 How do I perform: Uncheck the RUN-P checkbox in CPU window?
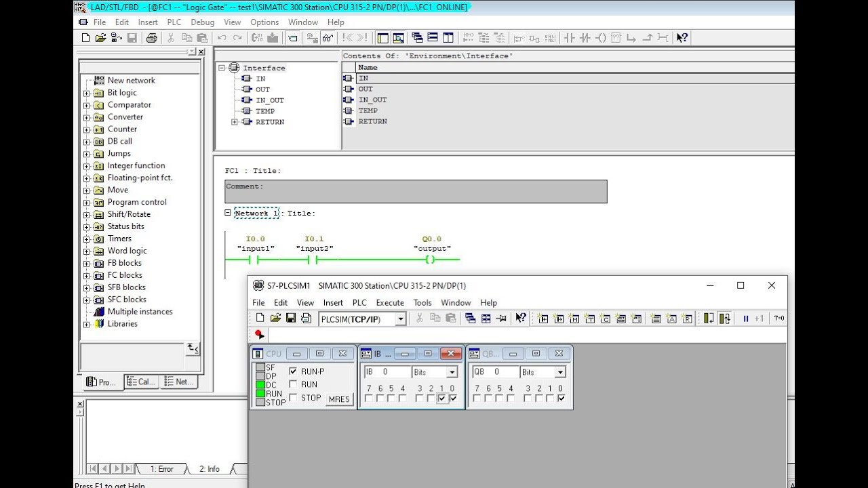pos(293,371)
